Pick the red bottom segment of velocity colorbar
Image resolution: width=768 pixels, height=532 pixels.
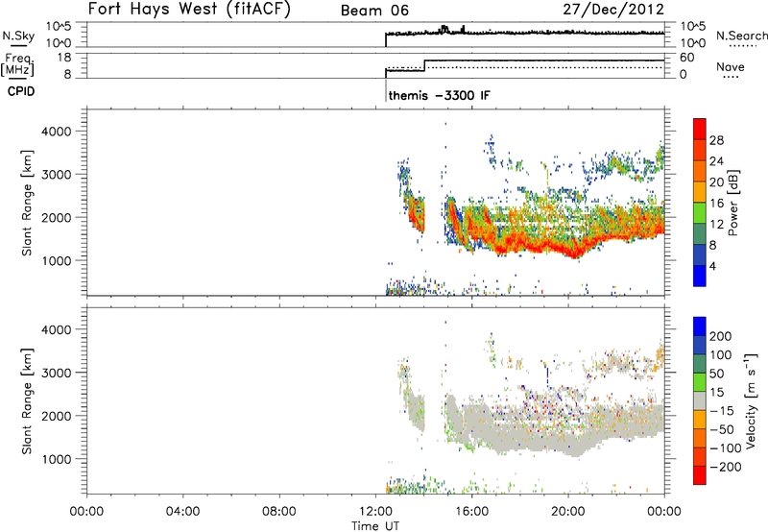[x=700, y=475]
